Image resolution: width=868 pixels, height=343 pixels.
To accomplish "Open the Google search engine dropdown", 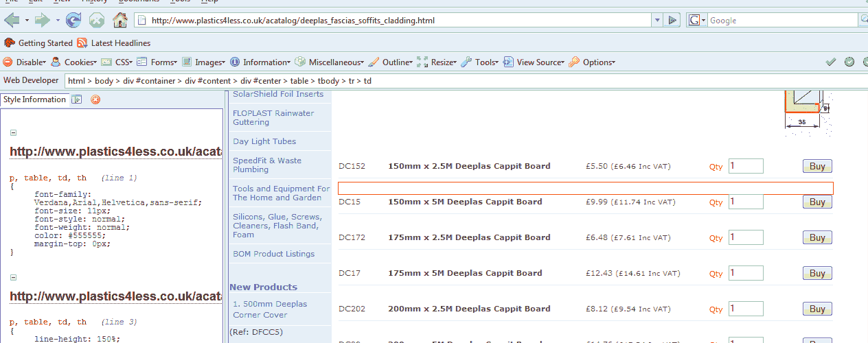I will [x=698, y=21].
